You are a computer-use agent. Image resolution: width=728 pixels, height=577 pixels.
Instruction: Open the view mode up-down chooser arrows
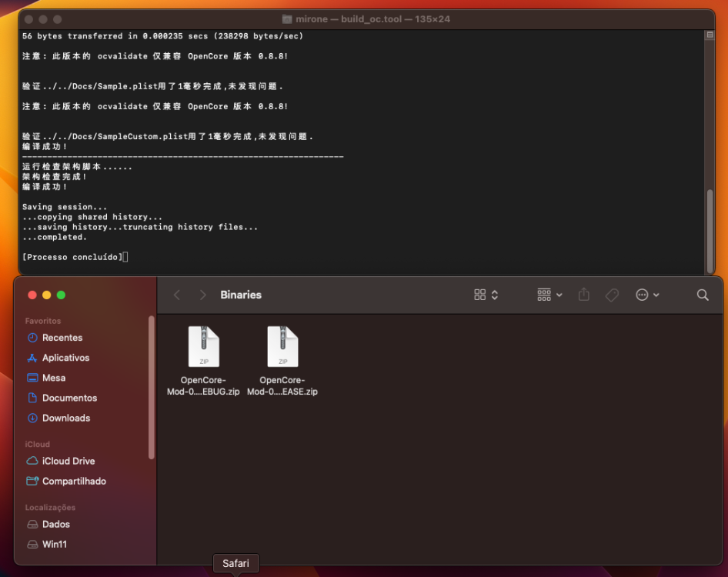point(495,295)
